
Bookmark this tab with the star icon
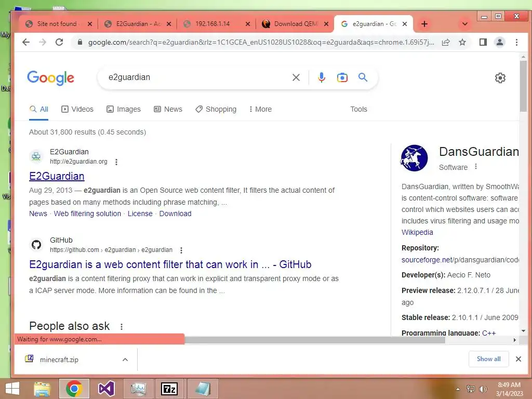(x=462, y=42)
